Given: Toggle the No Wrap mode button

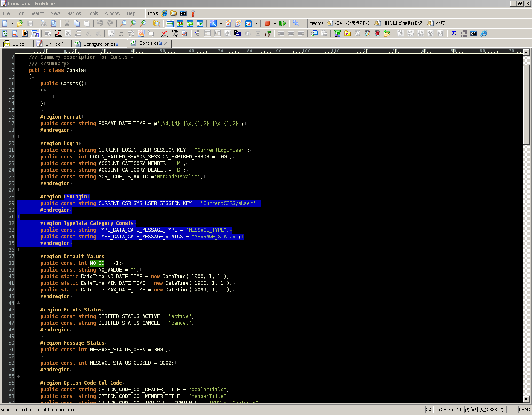Looking at the screenshot, I should pyautogui.click(x=170, y=23).
